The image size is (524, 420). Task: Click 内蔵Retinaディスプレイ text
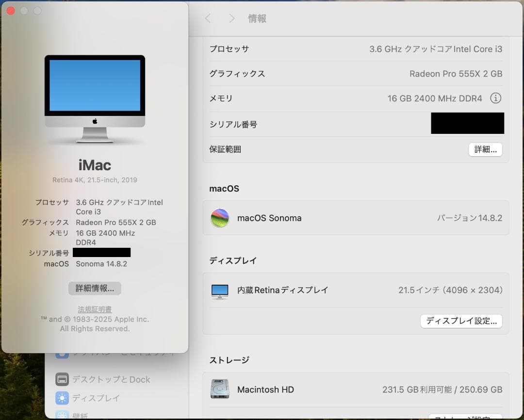click(283, 290)
